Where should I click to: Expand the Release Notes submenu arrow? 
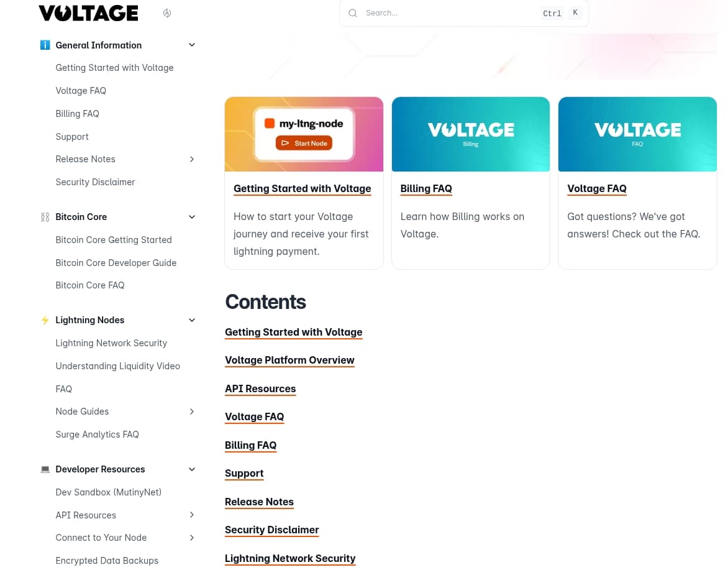[x=192, y=159]
